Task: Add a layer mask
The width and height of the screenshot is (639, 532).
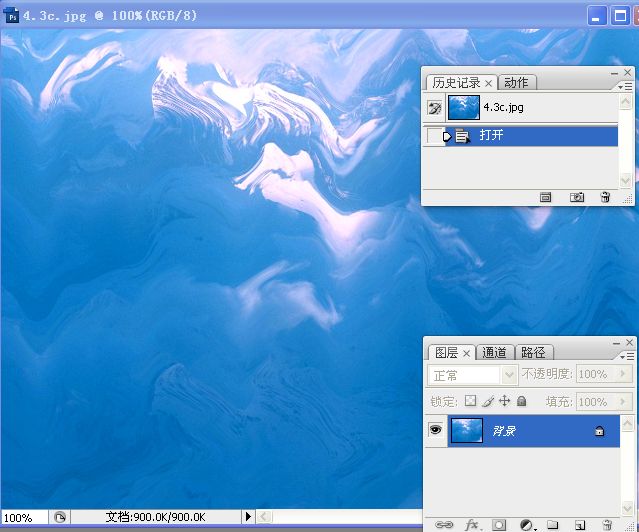Action: pos(499,524)
